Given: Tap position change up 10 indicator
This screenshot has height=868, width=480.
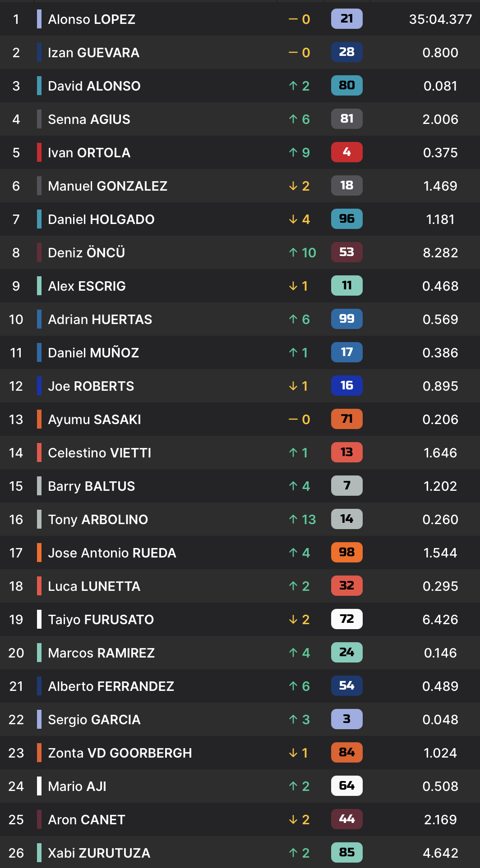Looking at the screenshot, I should click(x=302, y=252).
